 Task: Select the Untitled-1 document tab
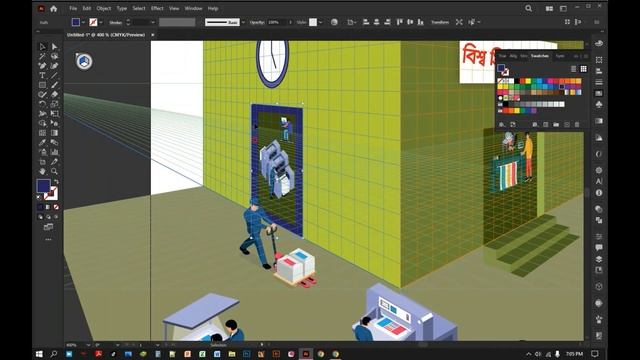(106, 35)
